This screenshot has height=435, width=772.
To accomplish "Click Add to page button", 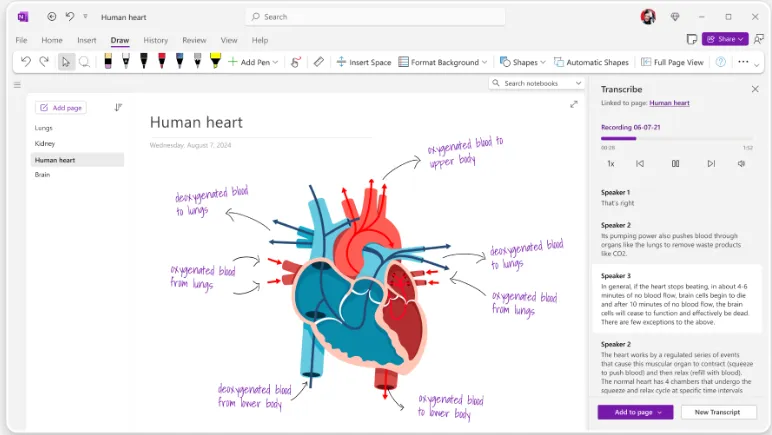I will (x=635, y=412).
